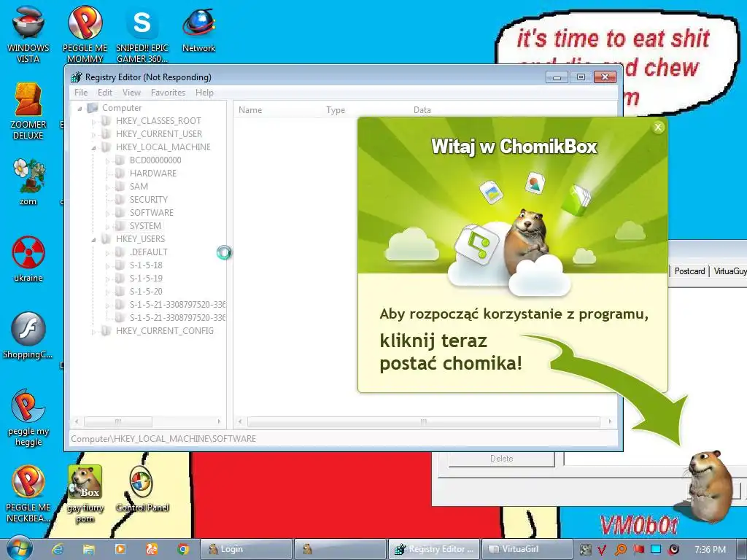
Task: Select the SECURITY key
Action: point(149,200)
